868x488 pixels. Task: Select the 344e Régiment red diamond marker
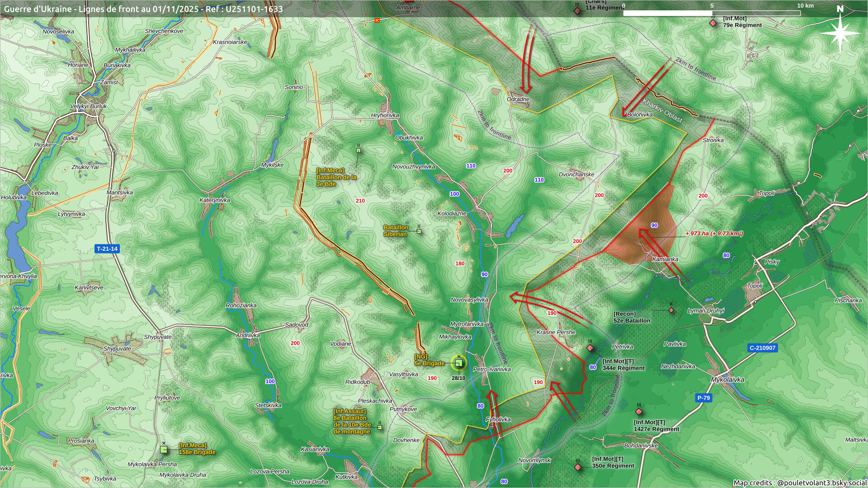coord(590,348)
